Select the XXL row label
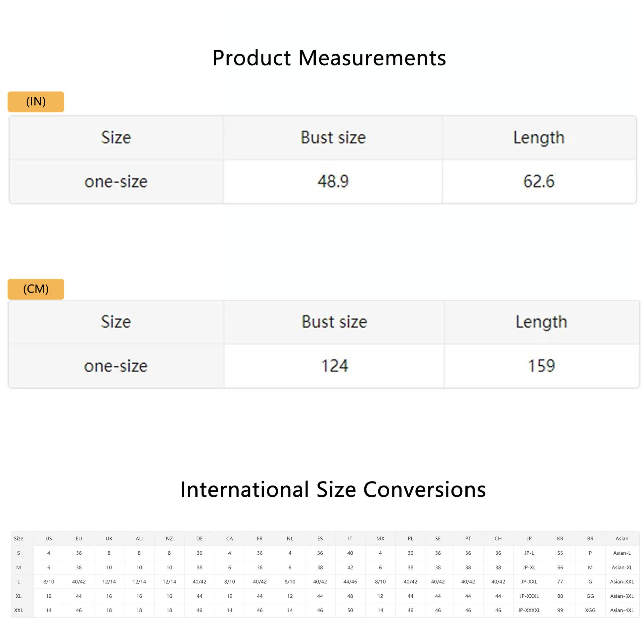Image resolution: width=644 pixels, height=644 pixels. (19, 610)
